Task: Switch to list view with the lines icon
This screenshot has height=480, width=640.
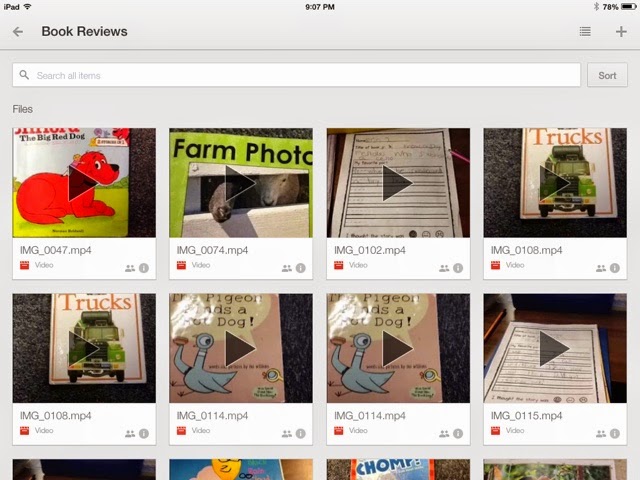Action: 585,31
